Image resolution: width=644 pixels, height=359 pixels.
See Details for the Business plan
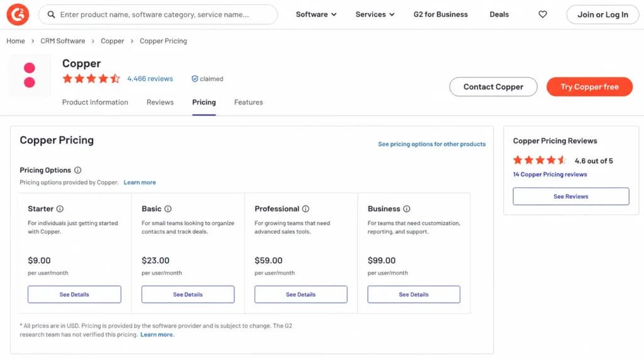click(x=414, y=294)
